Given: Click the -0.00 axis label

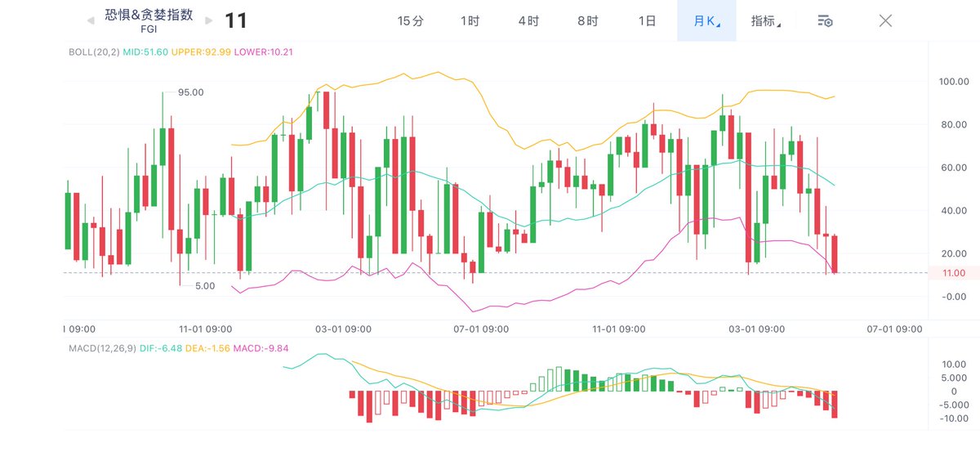Looking at the screenshot, I should (955, 296).
